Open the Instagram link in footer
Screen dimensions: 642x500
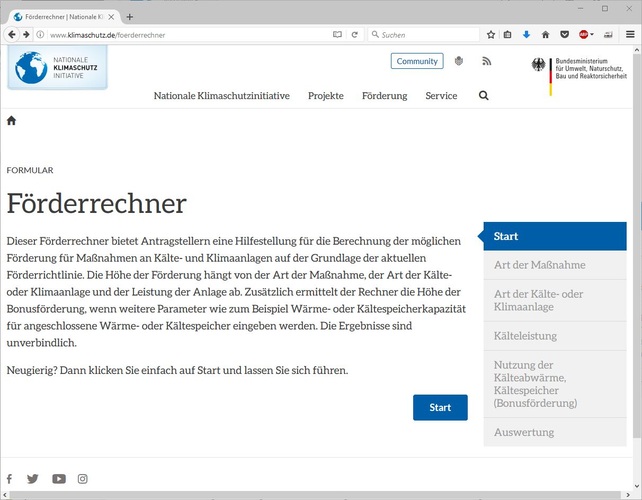83,479
